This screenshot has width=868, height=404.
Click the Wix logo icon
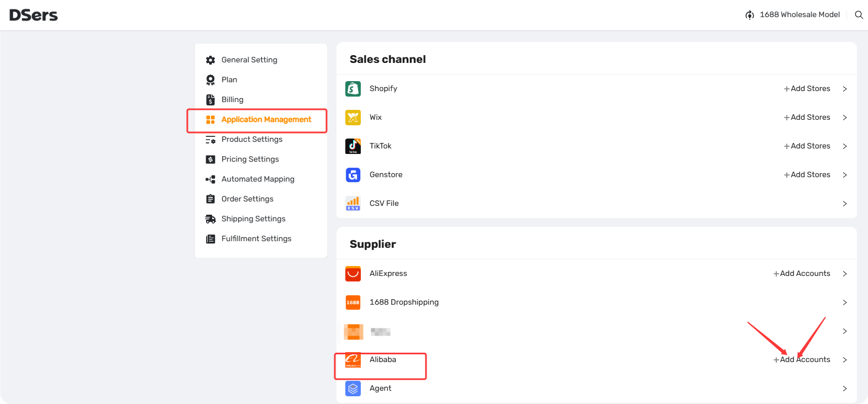tap(353, 118)
